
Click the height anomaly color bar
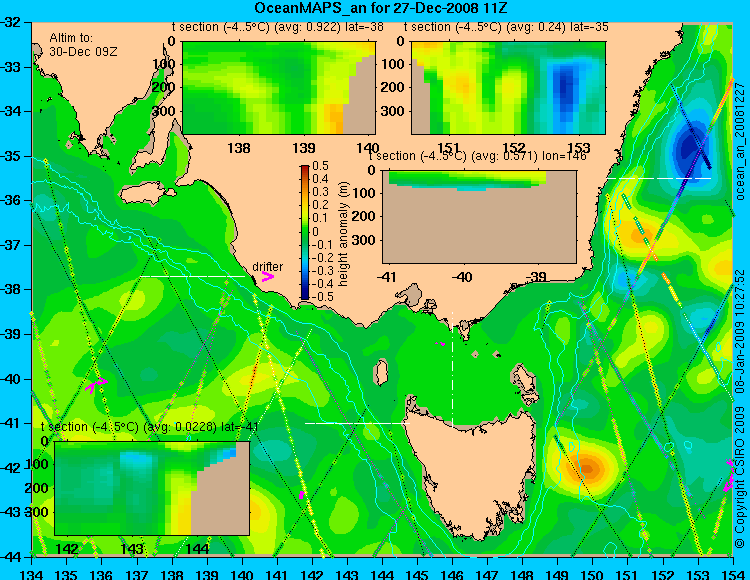(x=305, y=232)
